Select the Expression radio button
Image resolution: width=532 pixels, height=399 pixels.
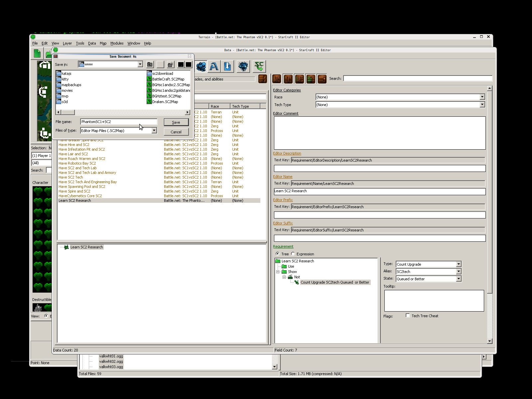(293, 254)
